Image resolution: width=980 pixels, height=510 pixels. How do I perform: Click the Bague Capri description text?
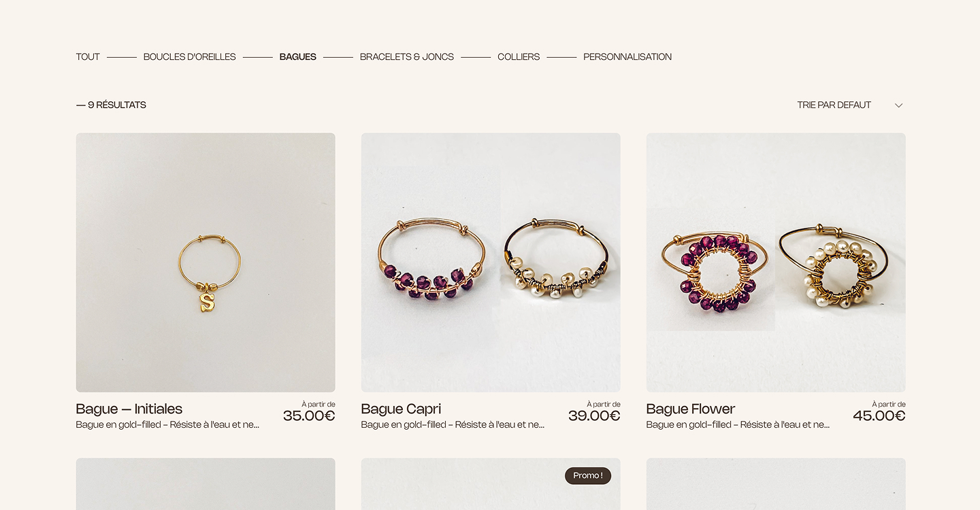[x=453, y=425]
